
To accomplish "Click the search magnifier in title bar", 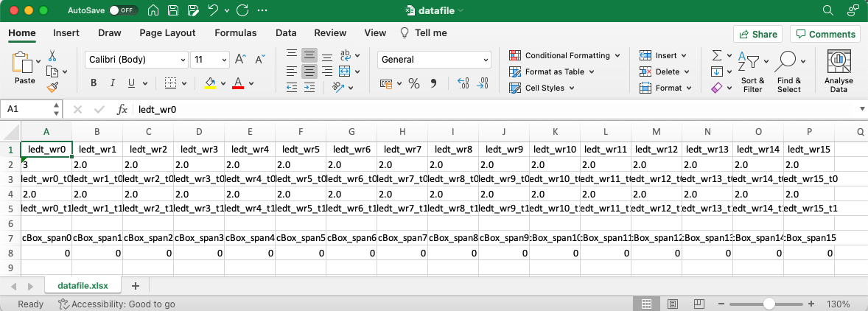I will point(828,10).
